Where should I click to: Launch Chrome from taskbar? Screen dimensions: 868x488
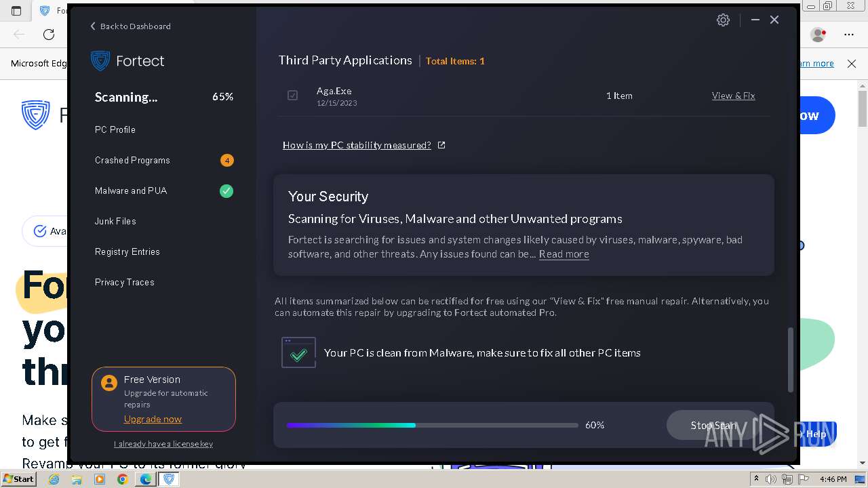coord(122,479)
